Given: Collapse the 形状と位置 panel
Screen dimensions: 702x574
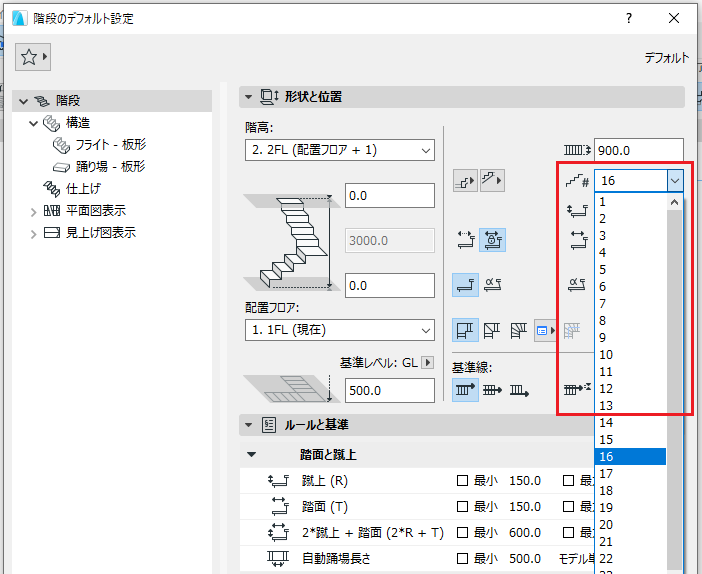Looking at the screenshot, I should pyautogui.click(x=248, y=97).
